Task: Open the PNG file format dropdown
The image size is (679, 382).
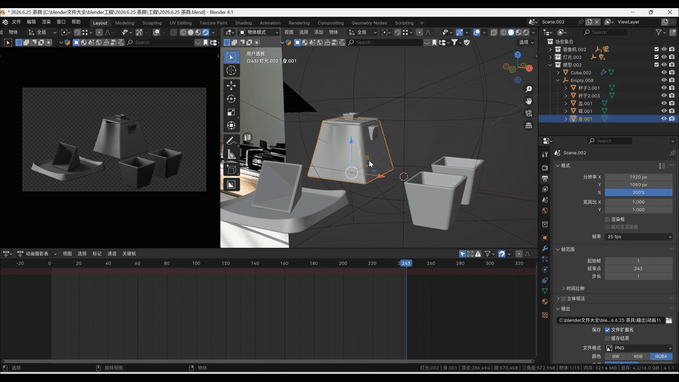Action: pyautogui.click(x=639, y=348)
